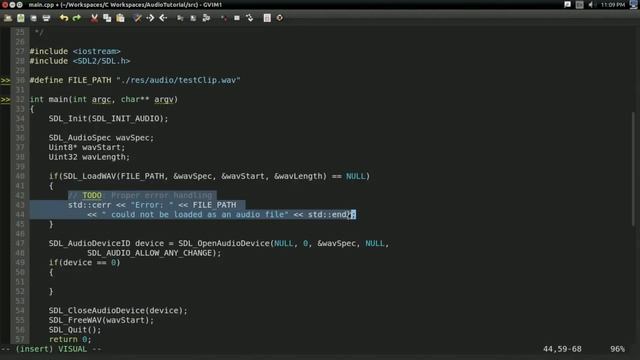Click the SDL_Init(SDL_INIT_AUDIO) line

(109, 119)
